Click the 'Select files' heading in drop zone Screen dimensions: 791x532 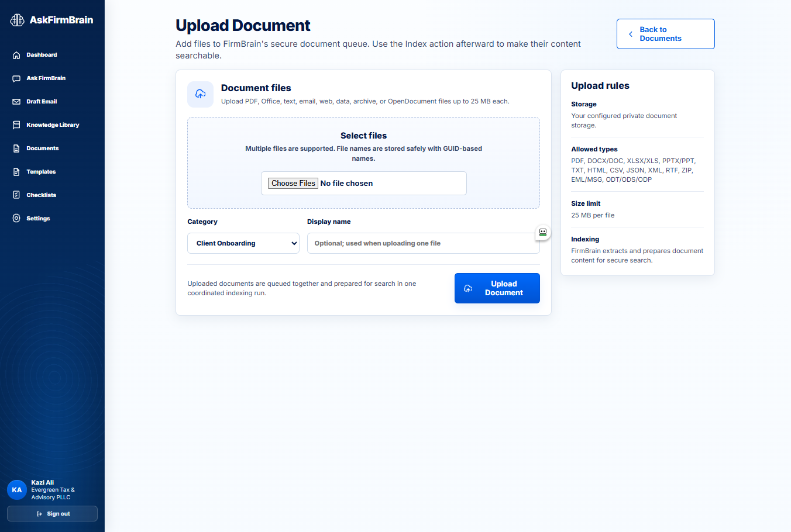(363, 136)
